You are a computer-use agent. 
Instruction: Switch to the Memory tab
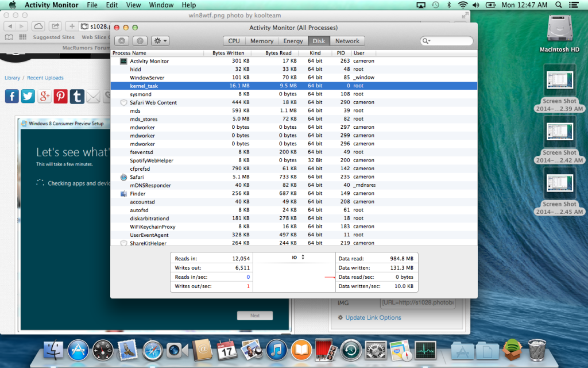tap(262, 41)
